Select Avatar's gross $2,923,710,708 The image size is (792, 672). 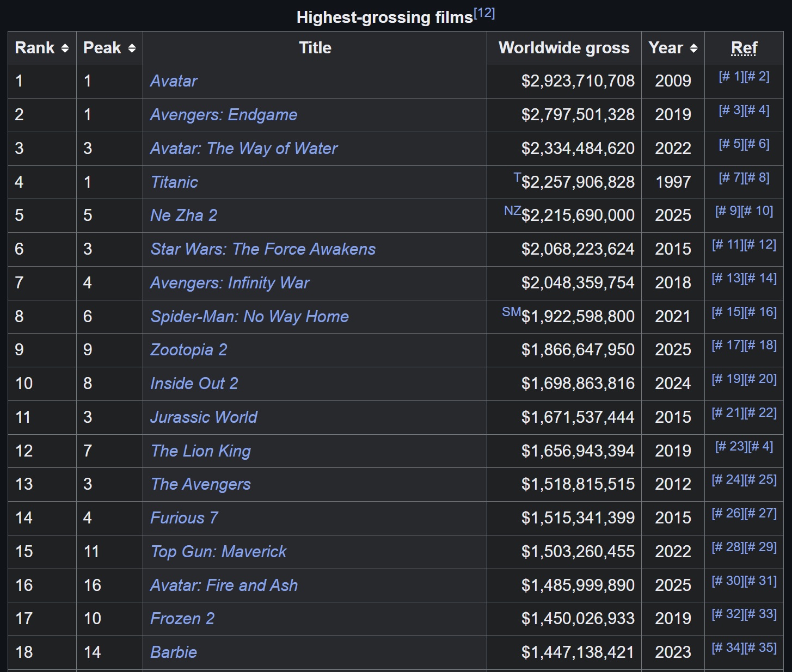coord(578,81)
